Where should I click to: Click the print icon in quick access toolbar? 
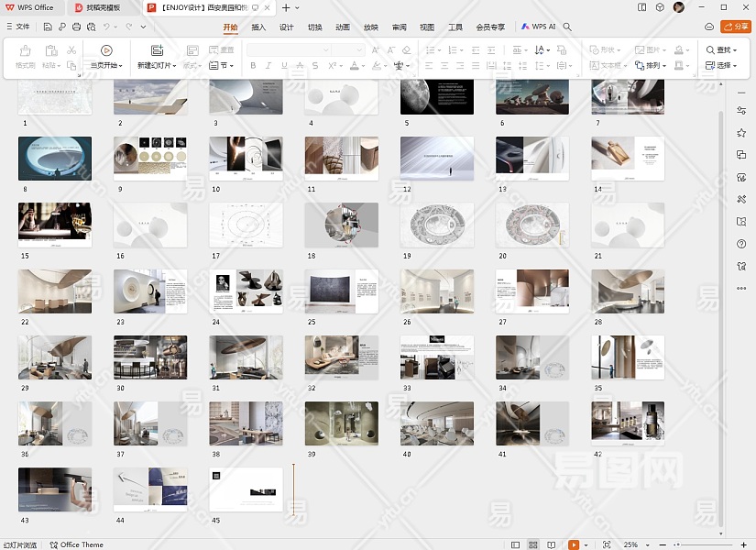pos(75,27)
